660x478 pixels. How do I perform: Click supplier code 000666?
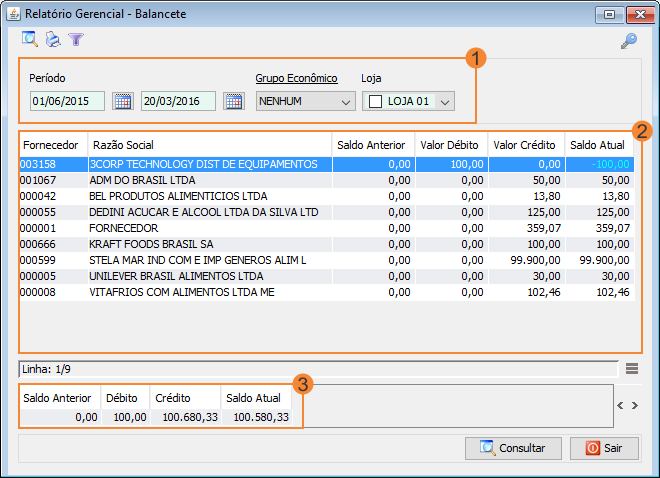(x=38, y=244)
